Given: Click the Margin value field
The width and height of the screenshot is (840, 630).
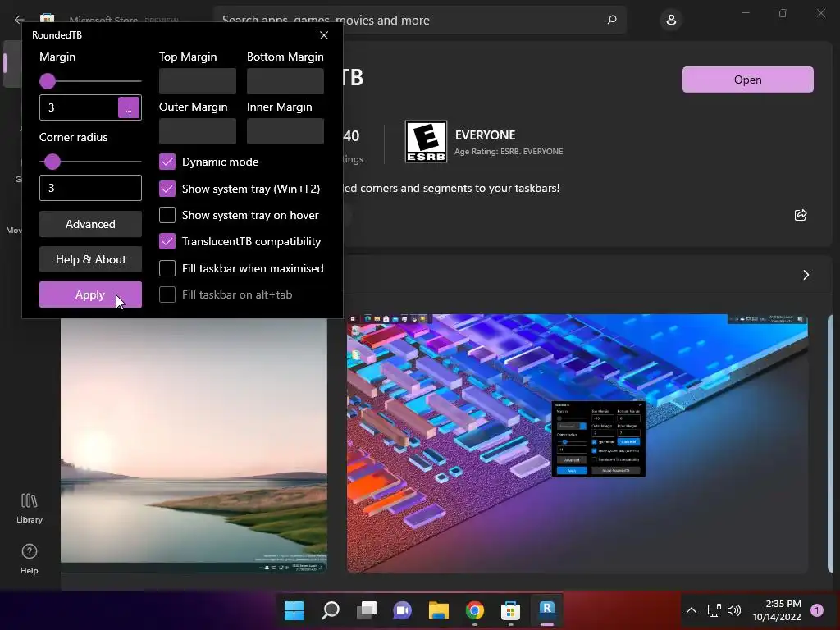Looking at the screenshot, I should [x=79, y=107].
